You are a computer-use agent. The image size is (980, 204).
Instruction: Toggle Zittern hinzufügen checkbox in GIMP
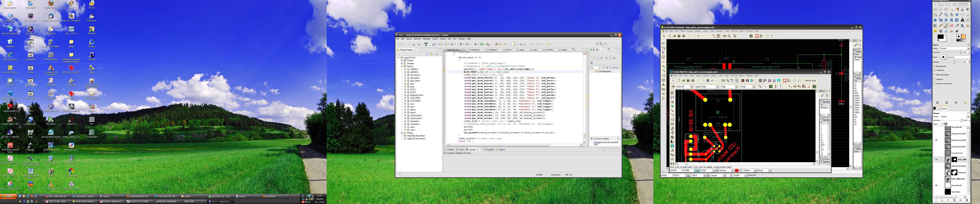pyautogui.click(x=934, y=75)
